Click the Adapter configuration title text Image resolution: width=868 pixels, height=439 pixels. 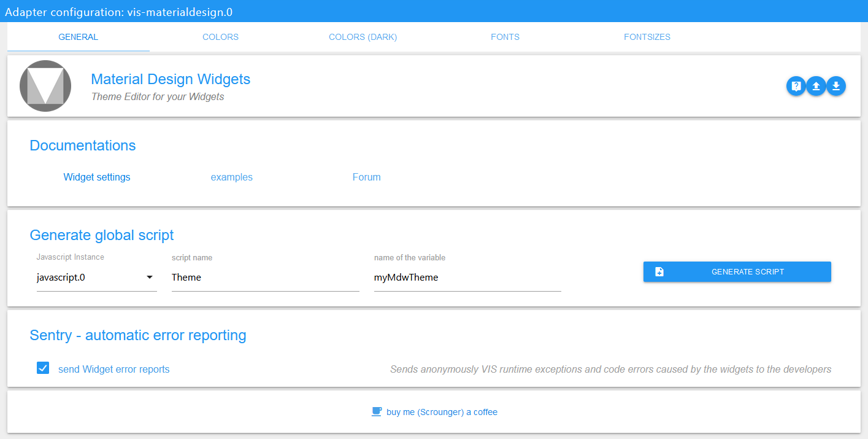pos(119,12)
